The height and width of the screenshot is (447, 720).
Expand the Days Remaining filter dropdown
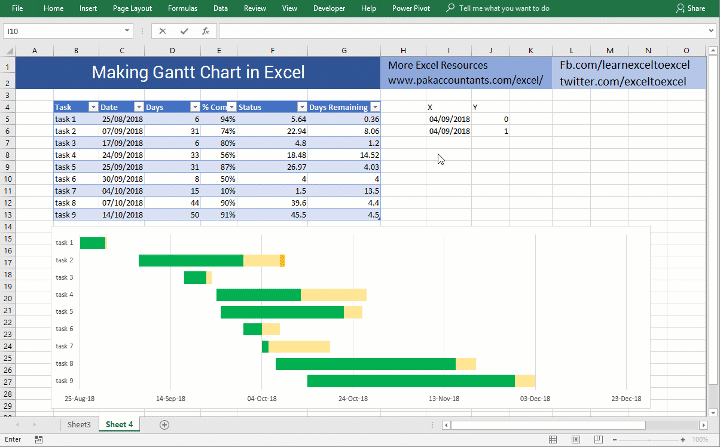click(375, 107)
